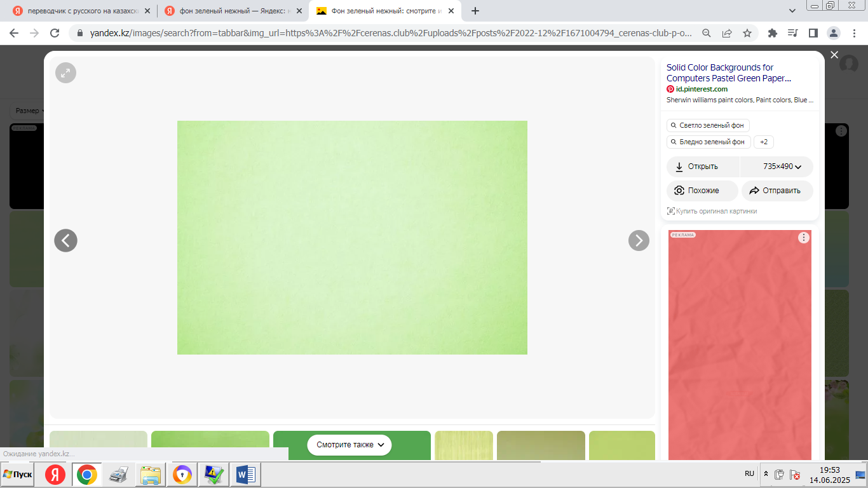Expand the tab search chevron

click(792, 11)
